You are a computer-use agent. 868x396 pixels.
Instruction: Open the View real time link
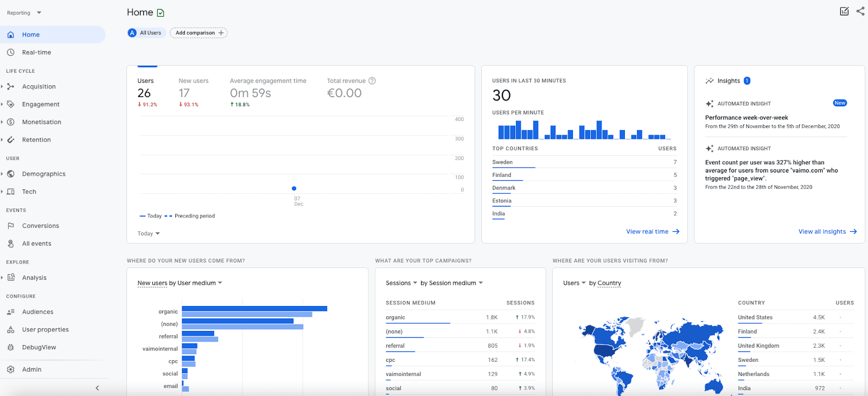pos(652,232)
